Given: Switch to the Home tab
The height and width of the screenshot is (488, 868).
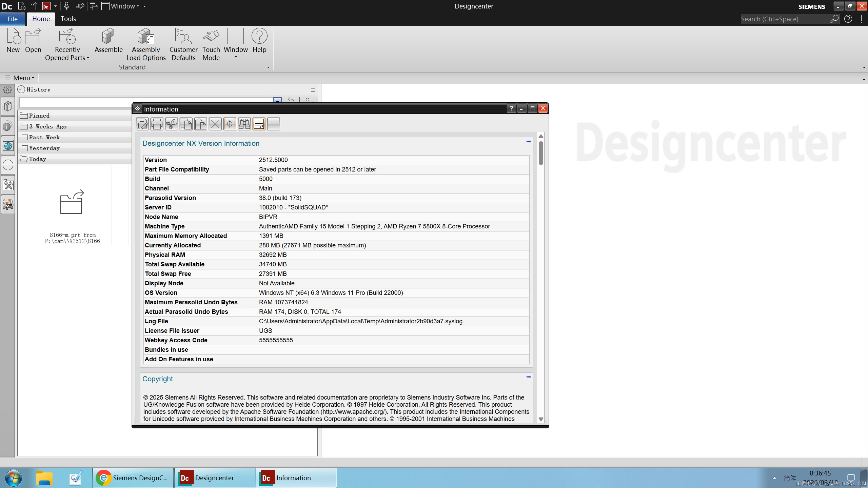Looking at the screenshot, I should click(x=41, y=19).
